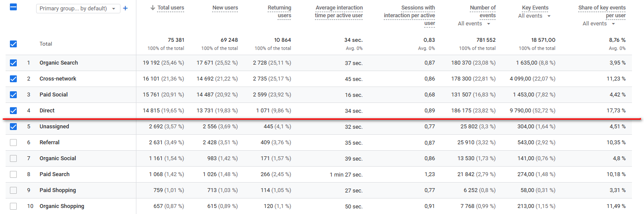Open All events dropdown under Number of events

[x=474, y=24]
